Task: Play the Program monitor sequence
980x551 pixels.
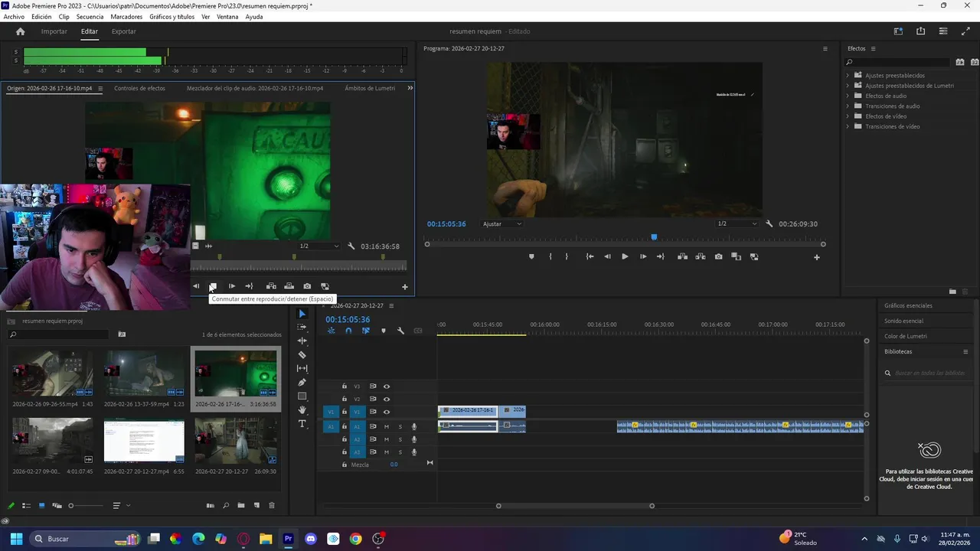Action: (x=625, y=256)
